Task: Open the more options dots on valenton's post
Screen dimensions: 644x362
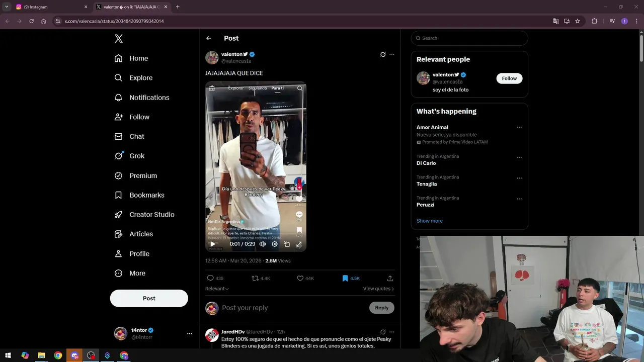Action: click(392, 54)
